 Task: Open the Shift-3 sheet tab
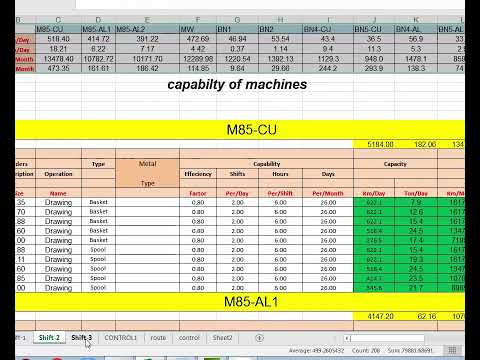pos(81,338)
